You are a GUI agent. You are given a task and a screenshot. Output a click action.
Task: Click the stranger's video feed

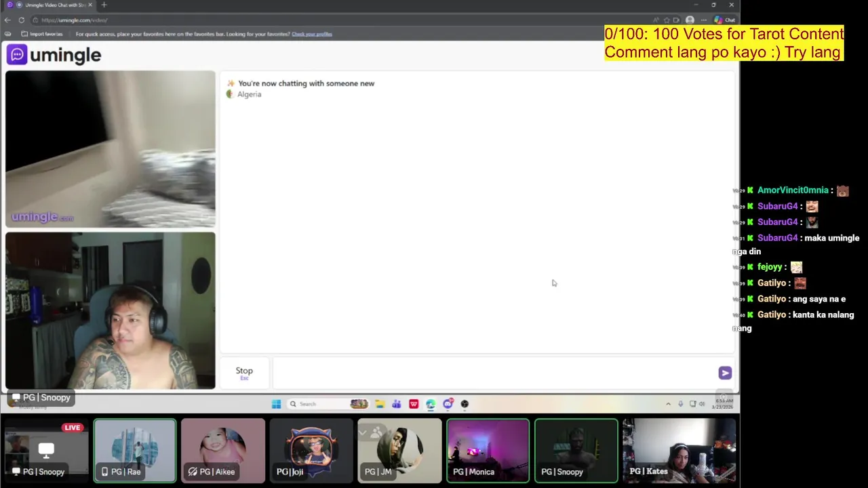111,149
